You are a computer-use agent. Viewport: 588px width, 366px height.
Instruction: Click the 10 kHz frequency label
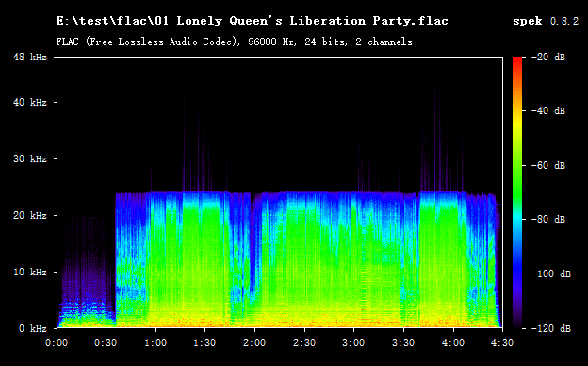[x=30, y=272]
